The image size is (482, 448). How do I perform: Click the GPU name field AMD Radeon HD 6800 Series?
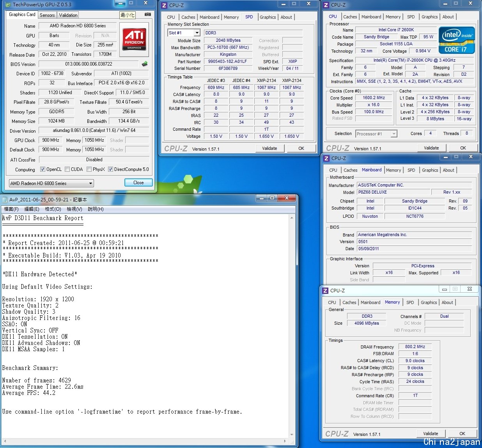[x=78, y=26]
